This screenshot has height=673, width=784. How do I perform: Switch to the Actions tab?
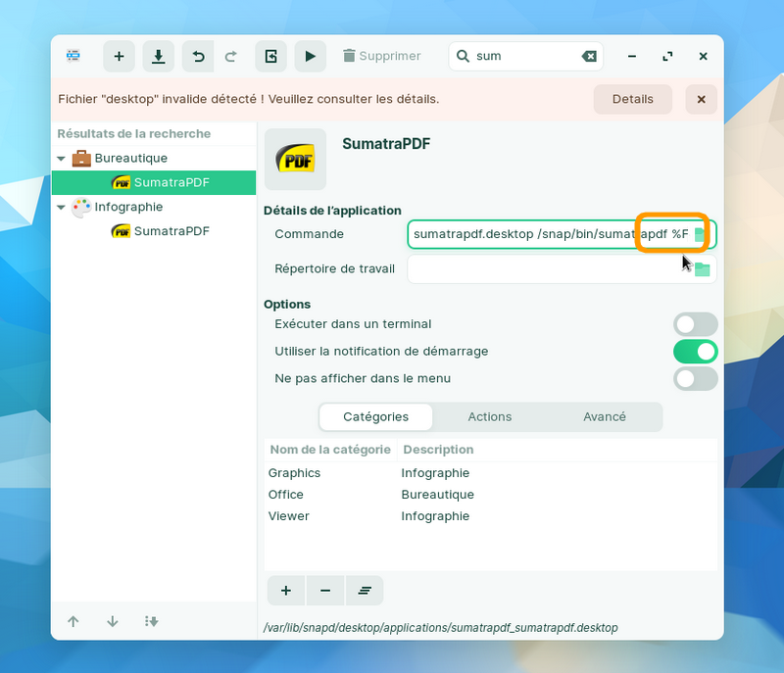point(489,416)
